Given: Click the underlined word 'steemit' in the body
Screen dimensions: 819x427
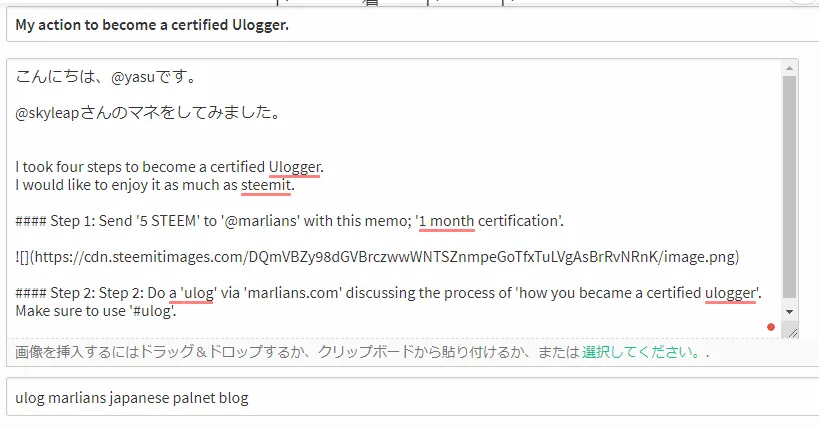Looking at the screenshot, I should coord(266,185).
